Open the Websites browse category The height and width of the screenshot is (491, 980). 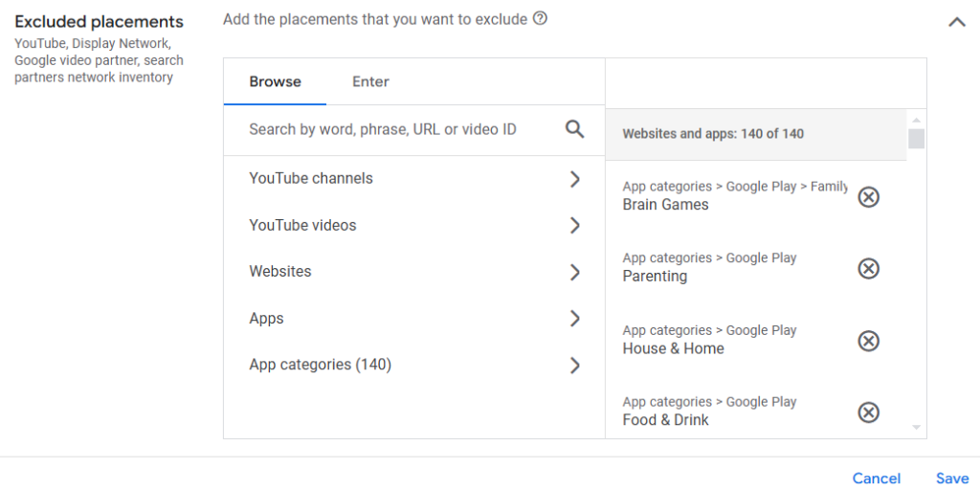[414, 272]
